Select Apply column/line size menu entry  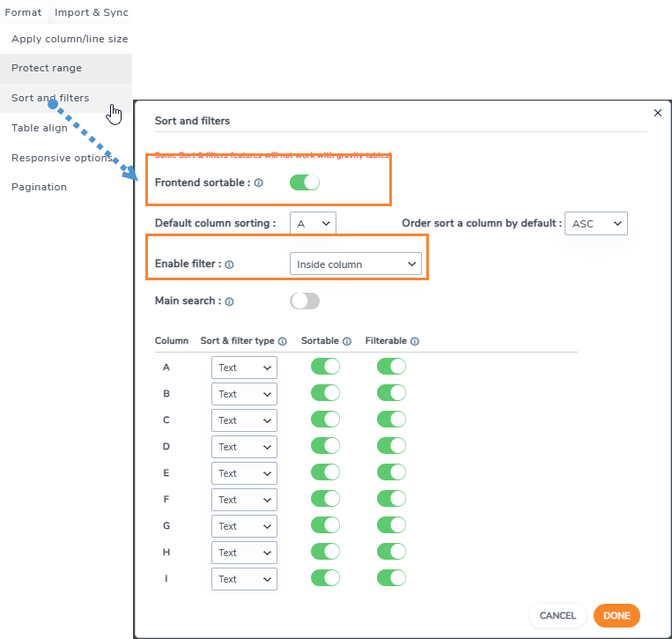coord(66,39)
